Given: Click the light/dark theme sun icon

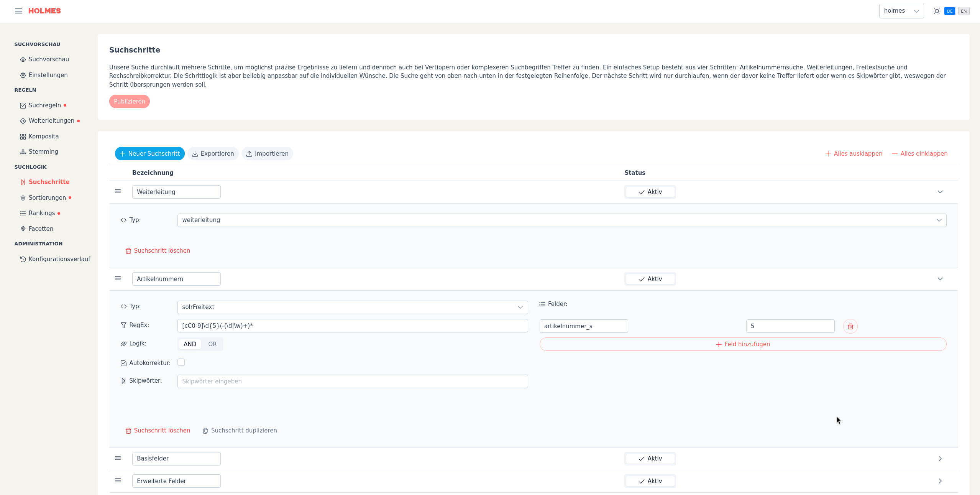Looking at the screenshot, I should tap(937, 11).
